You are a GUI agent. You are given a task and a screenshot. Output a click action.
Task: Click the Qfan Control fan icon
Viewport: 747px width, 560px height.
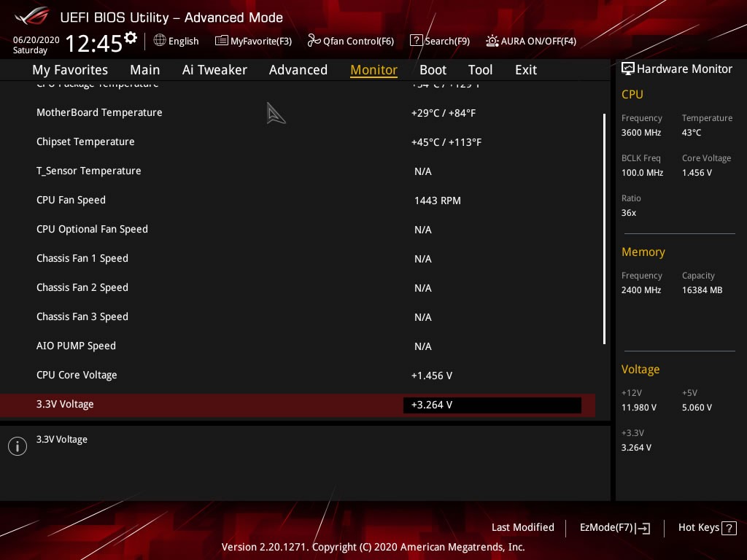click(314, 41)
